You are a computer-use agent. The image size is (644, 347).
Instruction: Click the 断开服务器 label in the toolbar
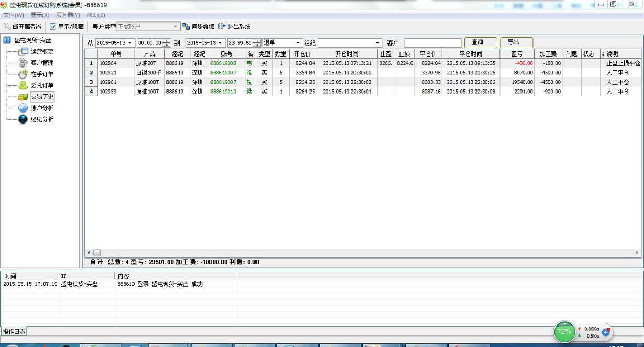click(x=27, y=26)
